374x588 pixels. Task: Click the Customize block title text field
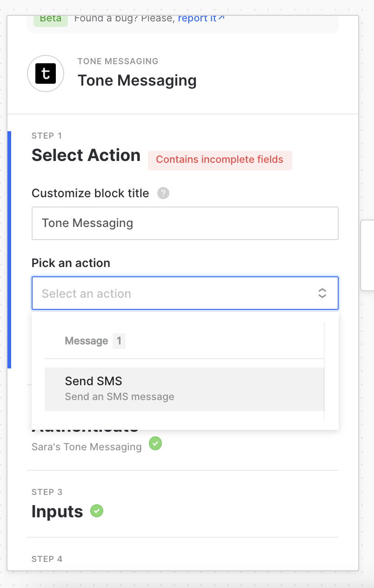[x=185, y=223]
